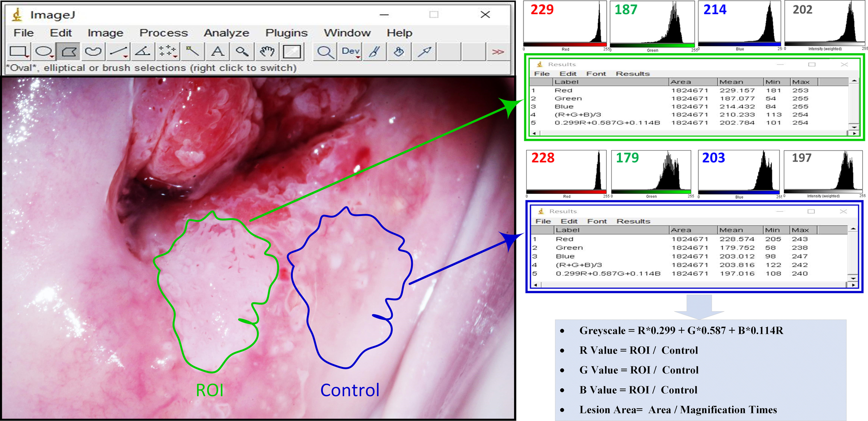Open File menu in lower Results window
Image resolution: width=868 pixels, height=421 pixels.
pos(543,221)
